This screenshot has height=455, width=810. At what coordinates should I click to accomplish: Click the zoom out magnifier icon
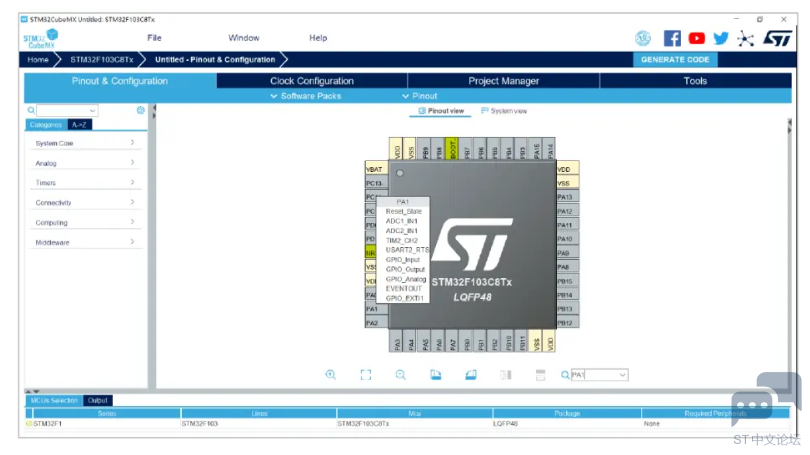[400, 375]
